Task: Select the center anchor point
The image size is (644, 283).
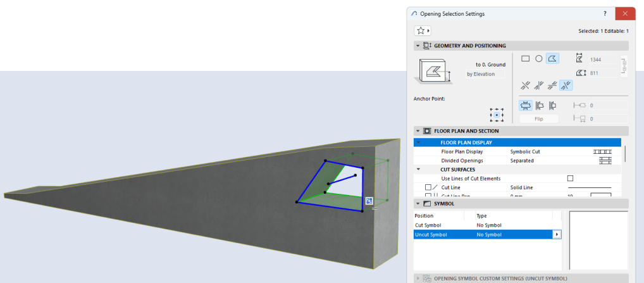Action: point(497,115)
